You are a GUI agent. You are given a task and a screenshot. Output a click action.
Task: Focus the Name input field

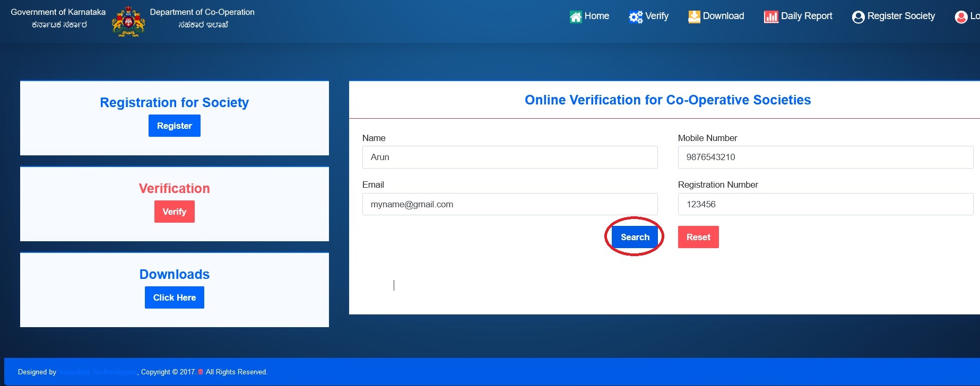click(x=509, y=157)
